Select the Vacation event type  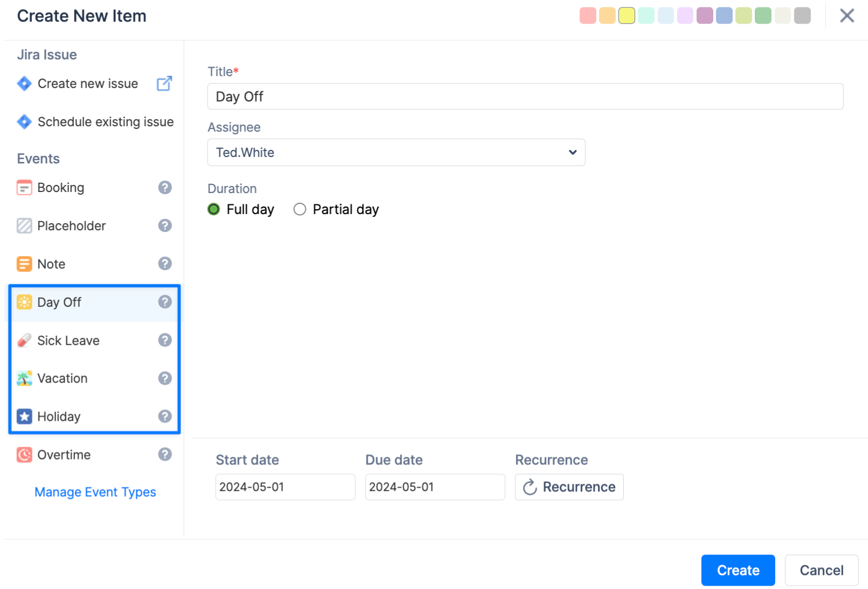pyautogui.click(x=63, y=379)
